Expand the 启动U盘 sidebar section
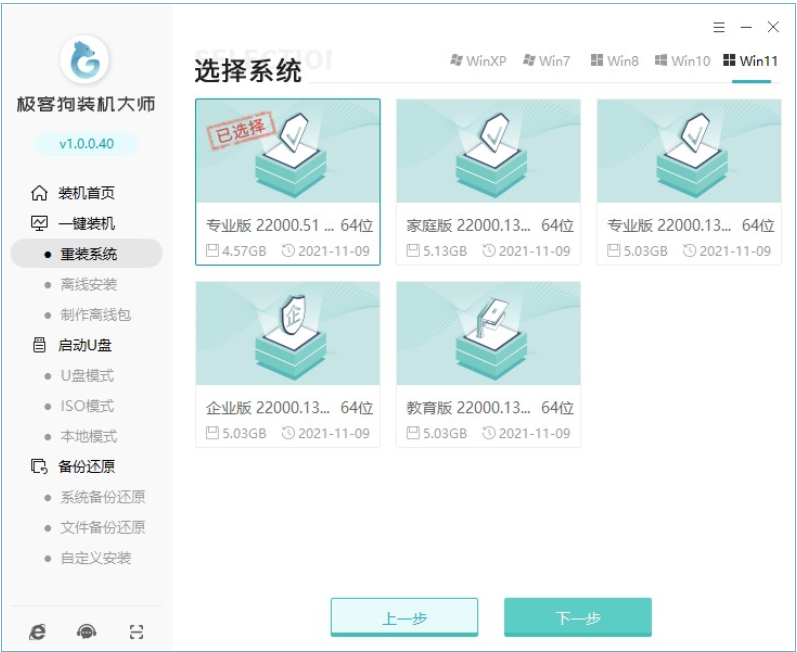The height and width of the screenshot is (652, 797). (86, 345)
